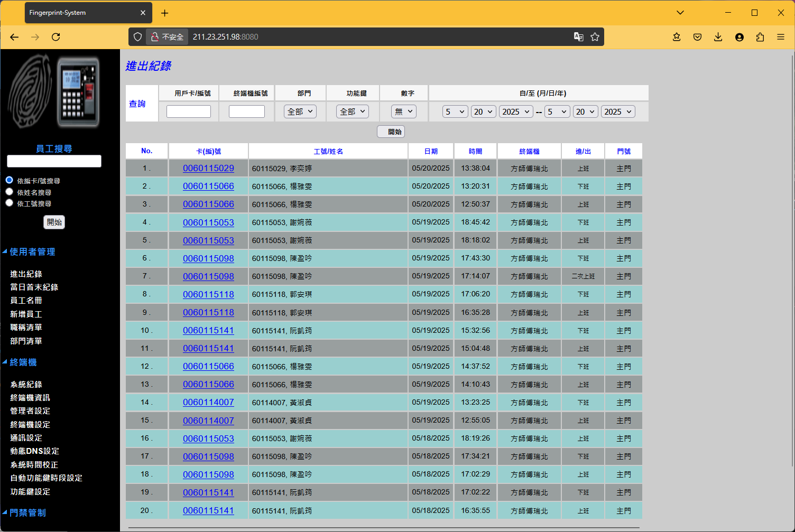Click the address bar URL
This screenshot has height=532, width=795.
coord(225,37)
